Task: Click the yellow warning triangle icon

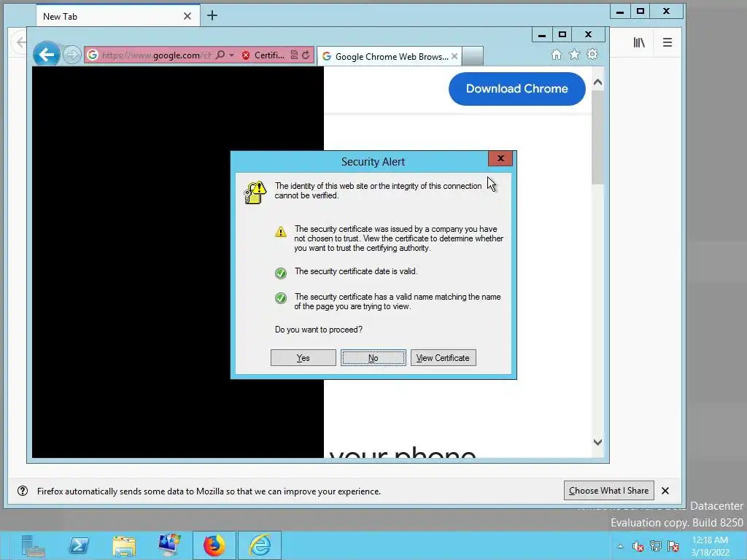Action: click(281, 232)
